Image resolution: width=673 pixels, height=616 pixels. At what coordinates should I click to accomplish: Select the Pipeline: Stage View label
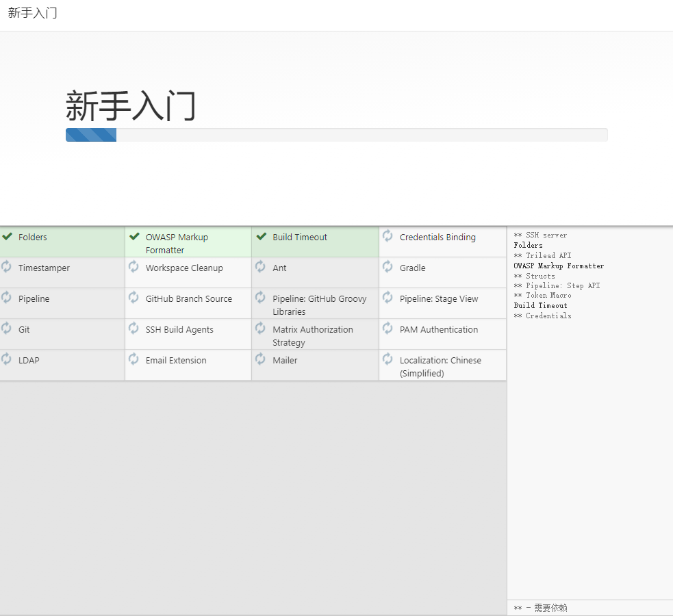pyautogui.click(x=439, y=299)
